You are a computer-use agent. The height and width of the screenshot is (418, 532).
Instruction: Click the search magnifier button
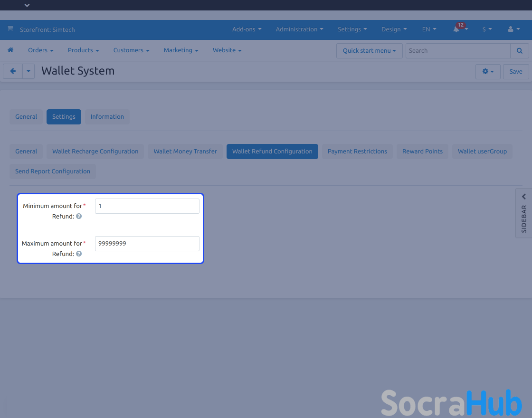coord(520,50)
